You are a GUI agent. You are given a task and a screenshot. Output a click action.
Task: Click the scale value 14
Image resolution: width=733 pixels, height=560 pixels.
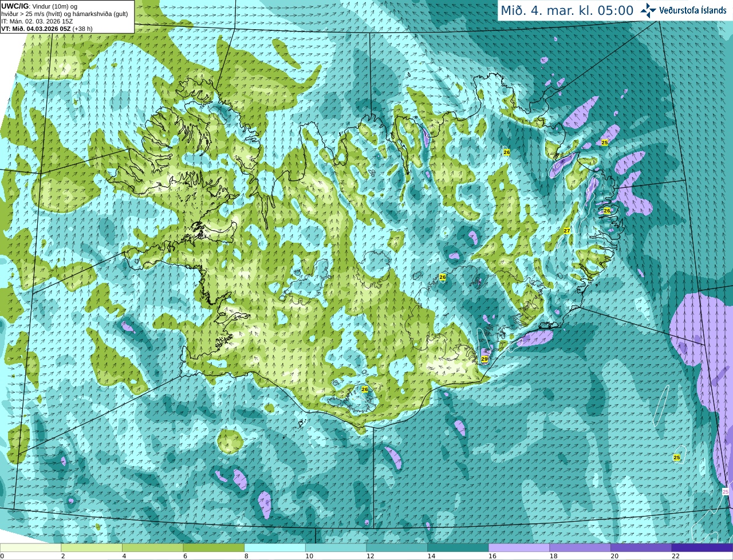tap(431, 556)
